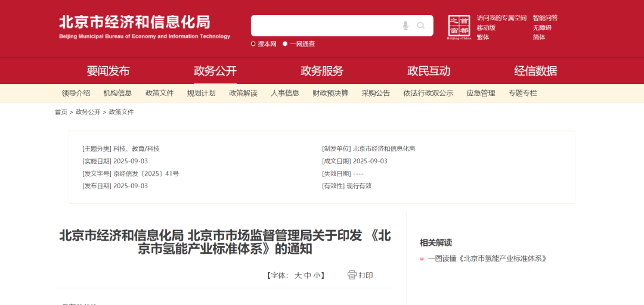Click 政务公开 in the breadcrumb
The height and width of the screenshot is (305, 644).
(88, 112)
